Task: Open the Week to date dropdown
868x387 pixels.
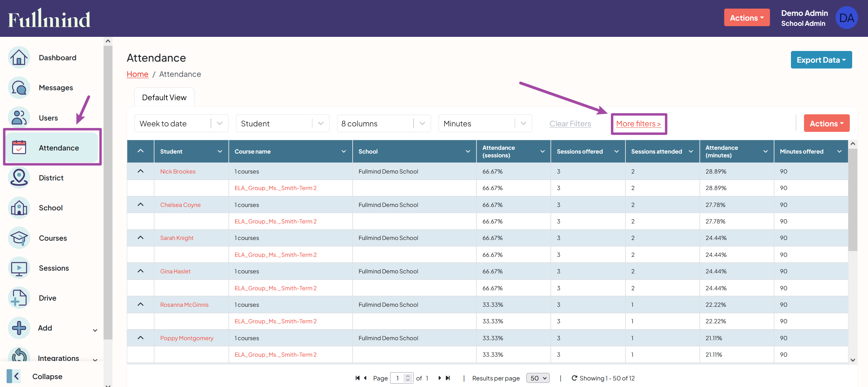Action: (181, 124)
